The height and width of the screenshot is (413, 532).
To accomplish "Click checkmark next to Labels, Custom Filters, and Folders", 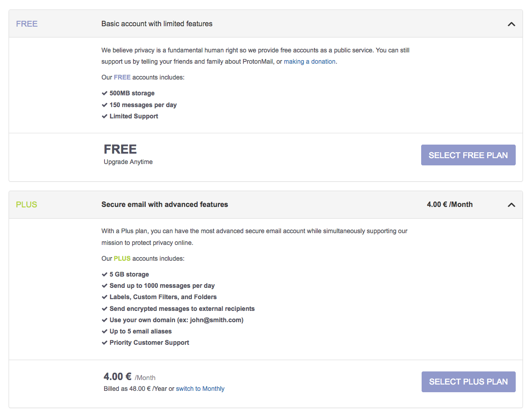I will [104, 297].
